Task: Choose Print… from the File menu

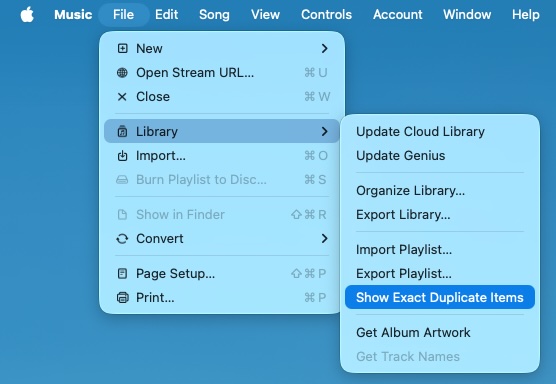Action: [222, 297]
